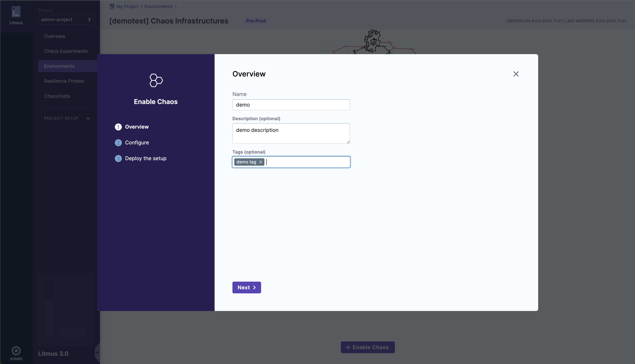Close the Enable Chaos dialog

click(516, 74)
